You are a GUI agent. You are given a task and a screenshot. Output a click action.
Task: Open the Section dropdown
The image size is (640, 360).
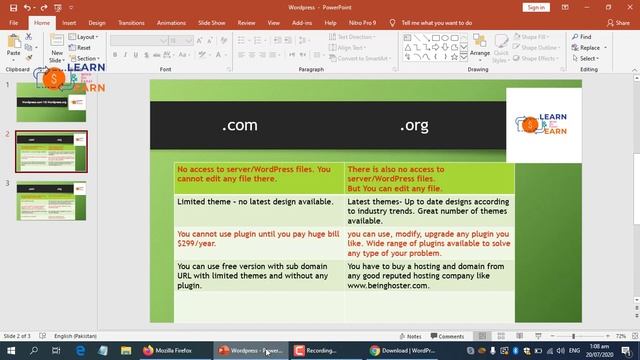(84, 58)
